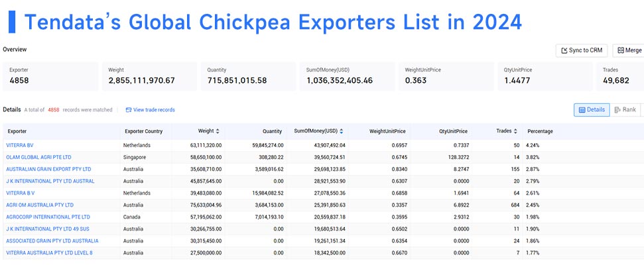Click the WeightUnitPrice card showing 0.363

coord(446,76)
